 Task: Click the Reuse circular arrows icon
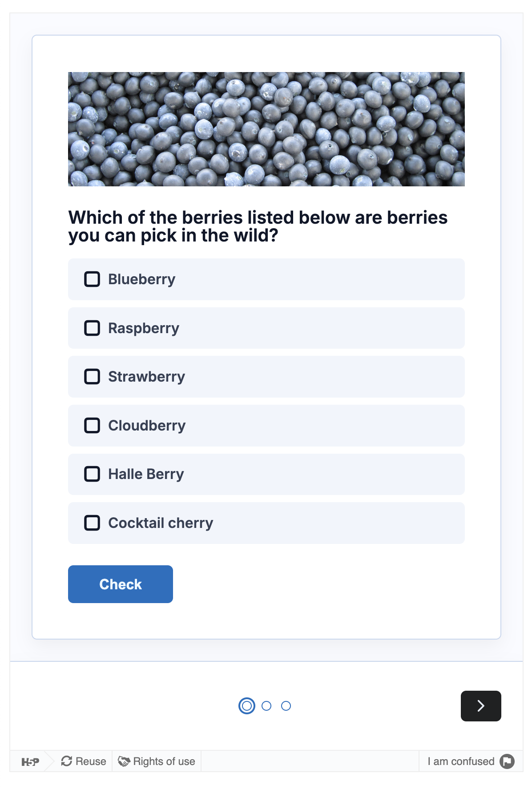pos(67,761)
